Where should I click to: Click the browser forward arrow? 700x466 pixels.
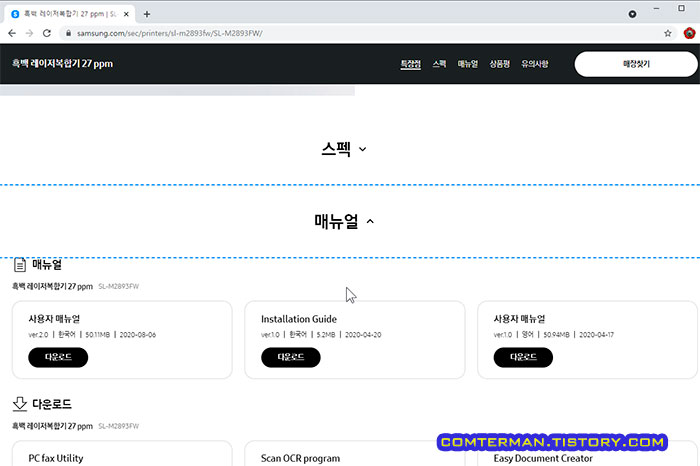[x=29, y=33]
